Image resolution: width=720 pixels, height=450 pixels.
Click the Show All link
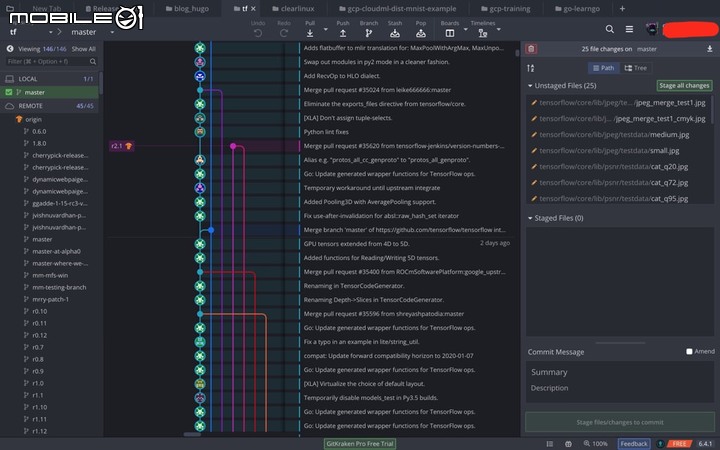pyautogui.click(x=84, y=49)
